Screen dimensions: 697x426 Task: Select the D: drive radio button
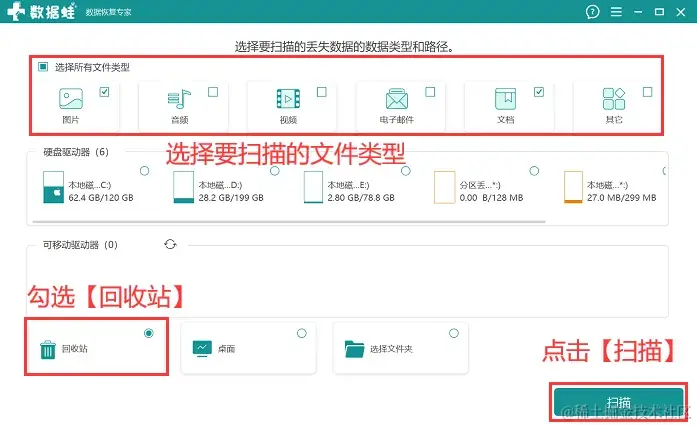[x=275, y=171]
